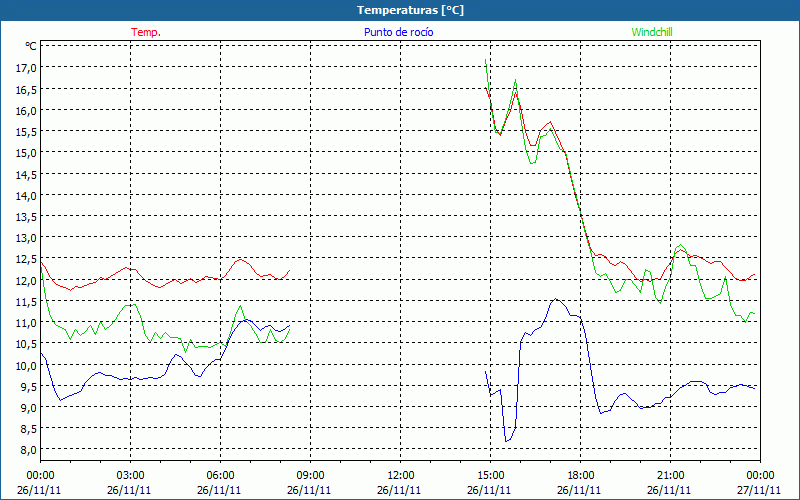Click the °C unit label on the y-axis
Screen dimensions: 800x500
(30, 46)
